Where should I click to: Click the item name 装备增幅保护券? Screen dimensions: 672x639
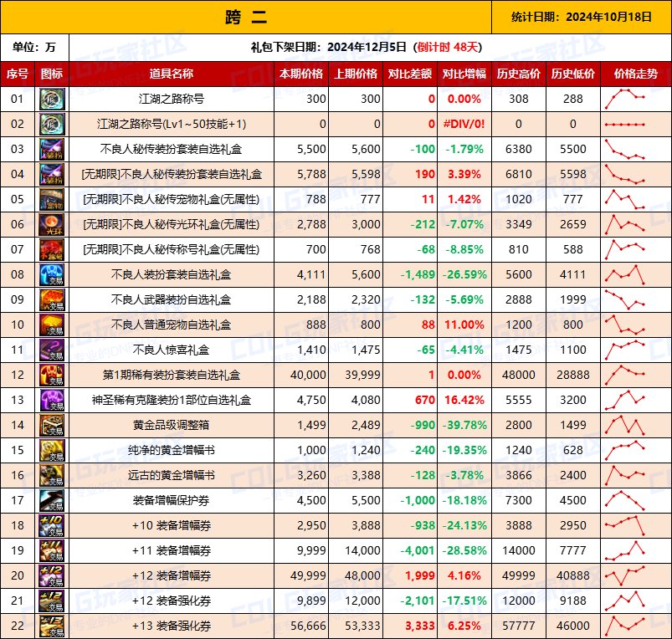(x=171, y=500)
